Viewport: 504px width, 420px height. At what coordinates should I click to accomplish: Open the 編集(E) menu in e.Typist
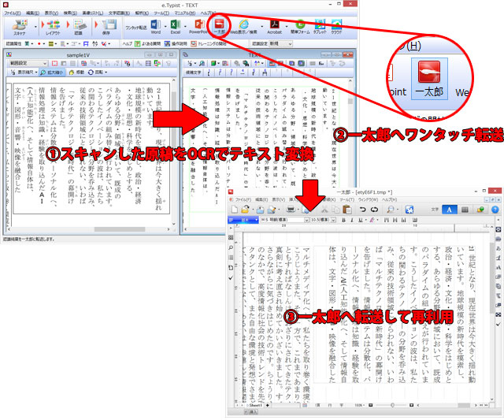(32, 13)
